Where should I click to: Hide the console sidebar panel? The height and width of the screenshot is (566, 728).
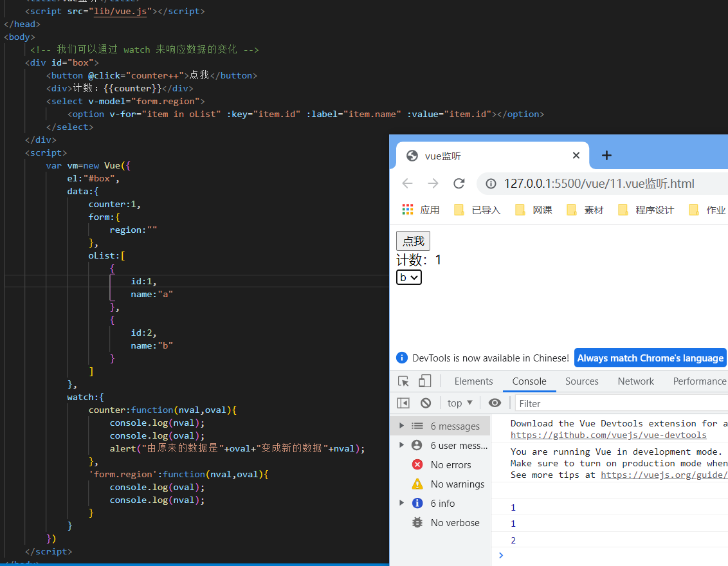point(403,403)
